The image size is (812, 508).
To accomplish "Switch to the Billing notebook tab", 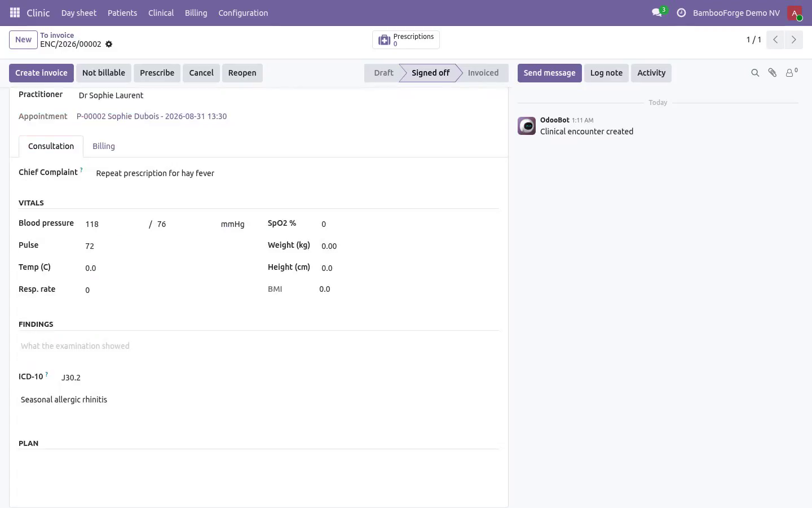I will coord(104,146).
